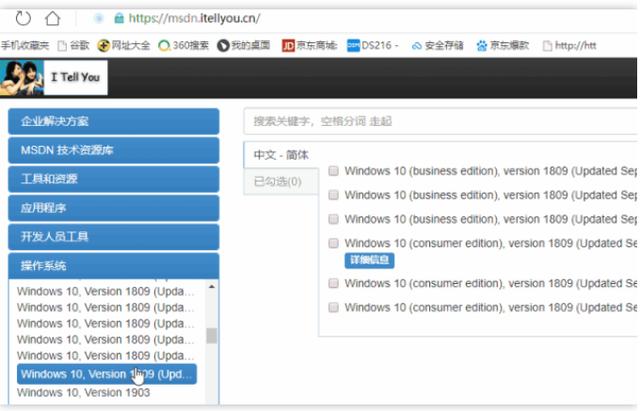Select Windows 10, Version 1903 in list
Viewport: 640px width, 411px height.
[x=83, y=393]
